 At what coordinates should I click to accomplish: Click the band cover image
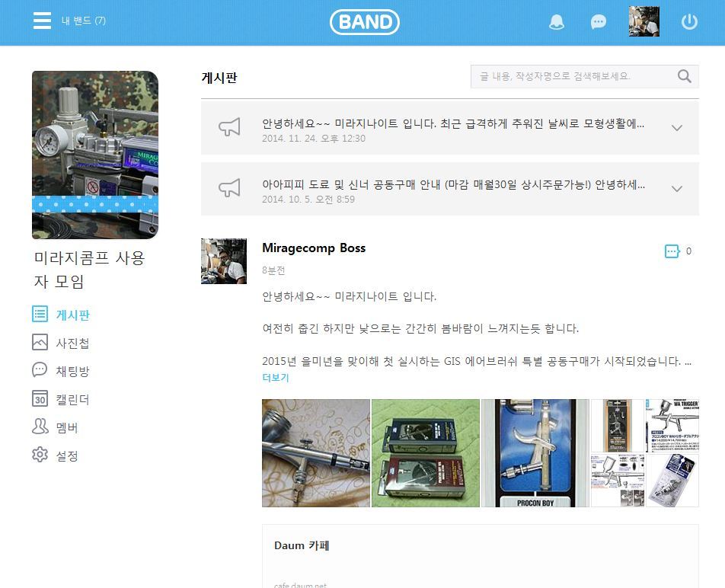[x=95, y=155]
